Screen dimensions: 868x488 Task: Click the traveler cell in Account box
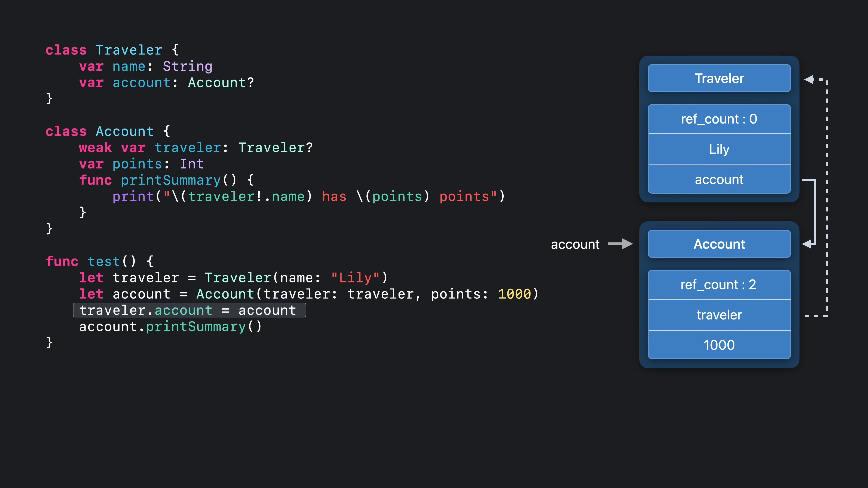pyautogui.click(x=719, y=315)
